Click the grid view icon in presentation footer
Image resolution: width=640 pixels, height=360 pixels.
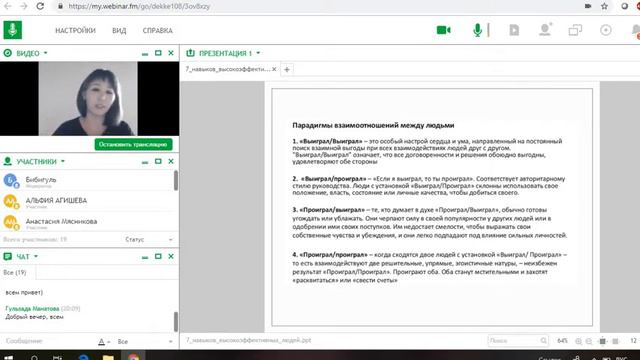tap(616, 341)
